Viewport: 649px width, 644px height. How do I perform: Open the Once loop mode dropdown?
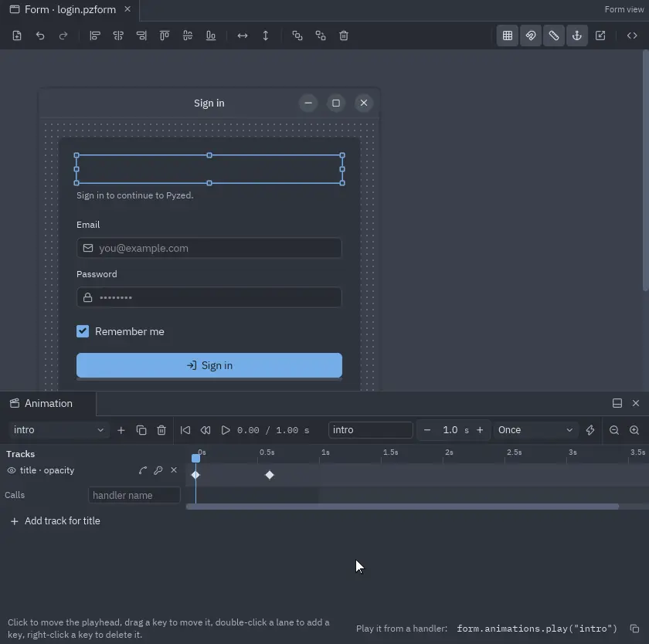tap(535, 430)
